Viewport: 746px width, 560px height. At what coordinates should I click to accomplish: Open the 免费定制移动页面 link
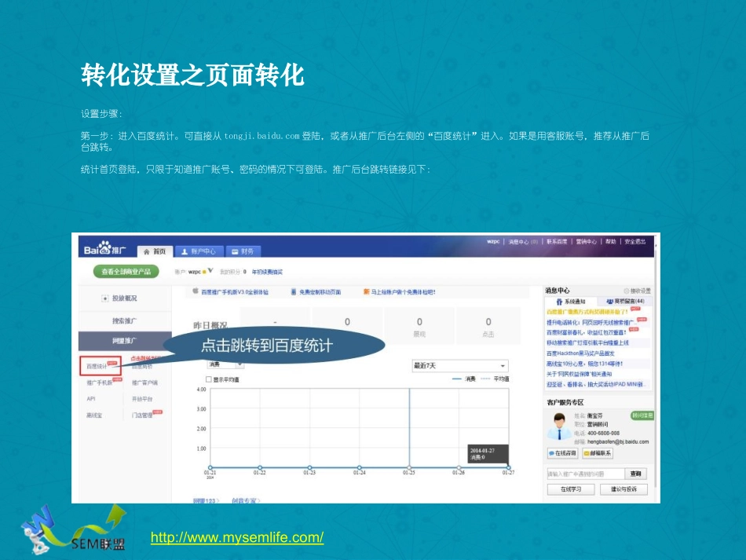tap(320, 292)
